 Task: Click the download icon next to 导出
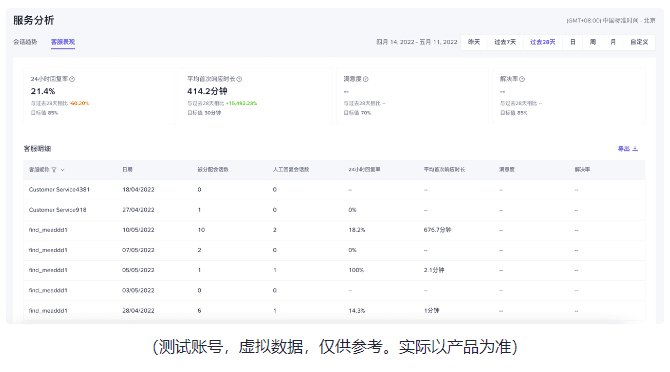click(635, 149)
